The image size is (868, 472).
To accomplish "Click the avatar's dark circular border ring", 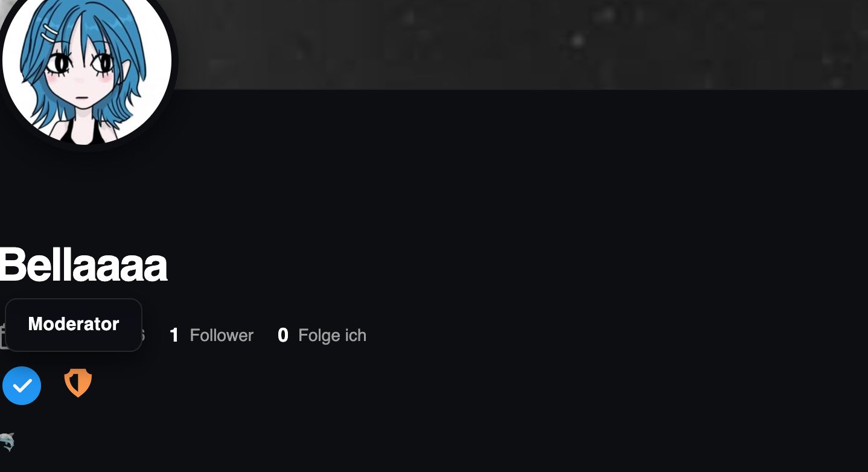I will tap(174, 60).
